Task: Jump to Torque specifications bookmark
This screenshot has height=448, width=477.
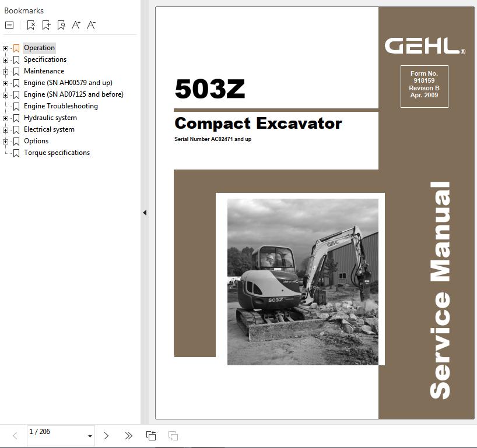Action: (x=57, y=153)
